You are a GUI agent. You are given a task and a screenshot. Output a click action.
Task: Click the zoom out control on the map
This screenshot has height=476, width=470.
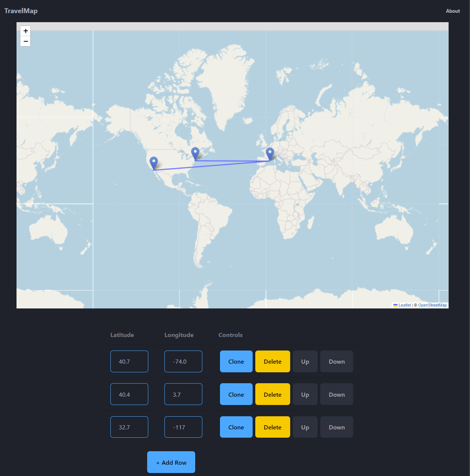coord(25,41)
